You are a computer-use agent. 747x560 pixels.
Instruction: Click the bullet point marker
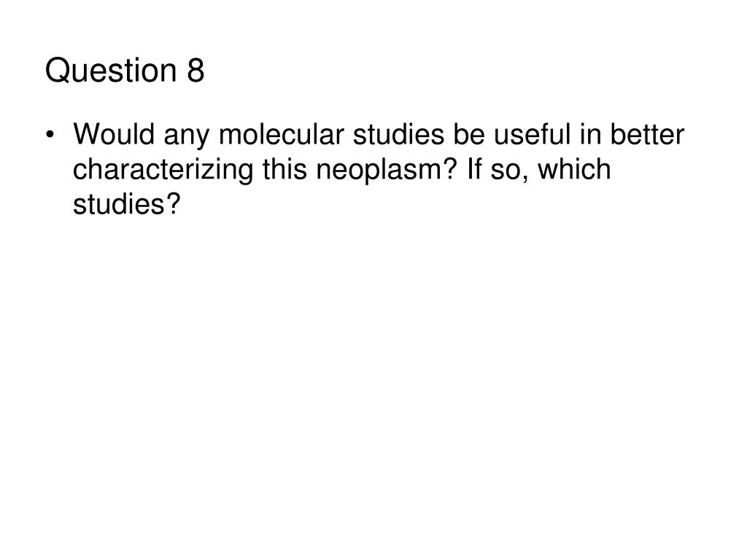coord(50,135)
